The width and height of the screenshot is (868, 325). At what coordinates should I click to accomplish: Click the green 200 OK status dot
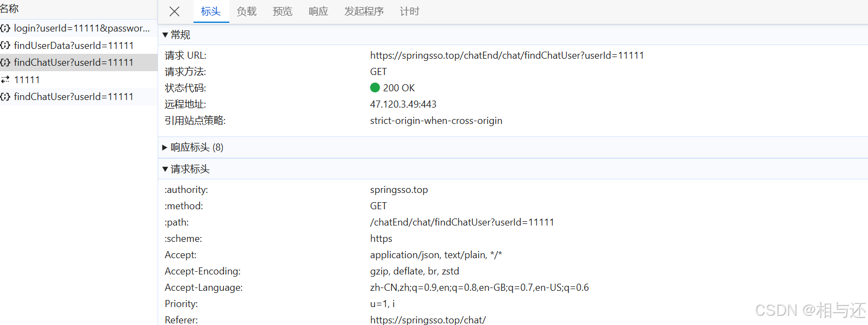click(375, 87)
